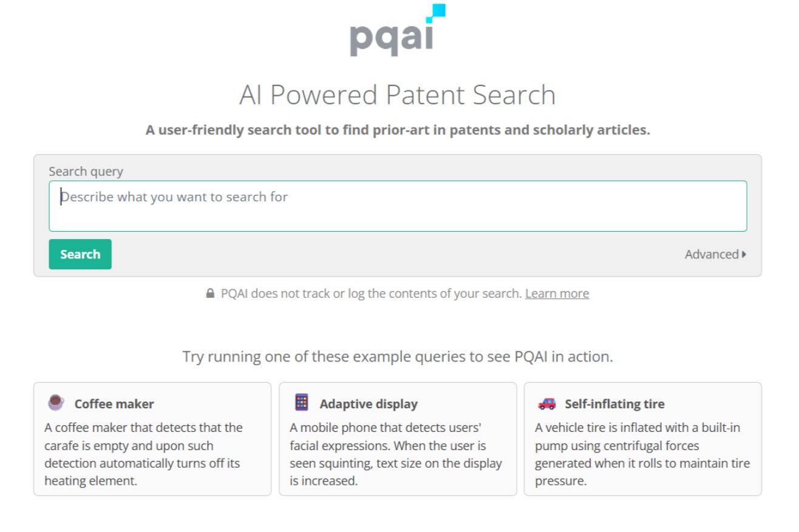The height and width of the screenshot is (532, 799).
Task: Select the Self-inflating tire example title
Action: [614, 404]
